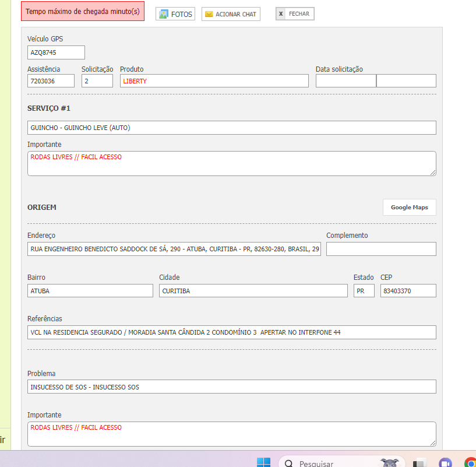Click the Endereço address field
Image resolution: width=476 pixels, height=467 pixels.
point(174,249)
